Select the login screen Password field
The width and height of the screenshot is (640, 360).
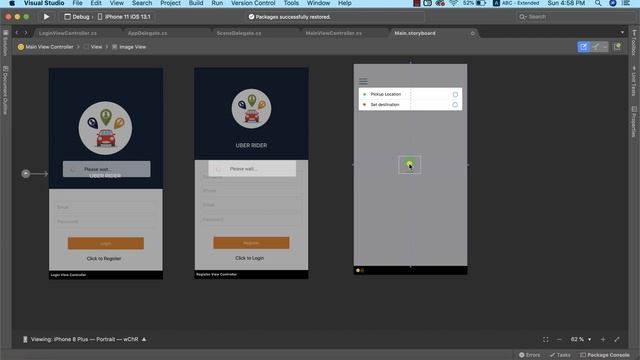pyautogui.click(x=106, y=222)
